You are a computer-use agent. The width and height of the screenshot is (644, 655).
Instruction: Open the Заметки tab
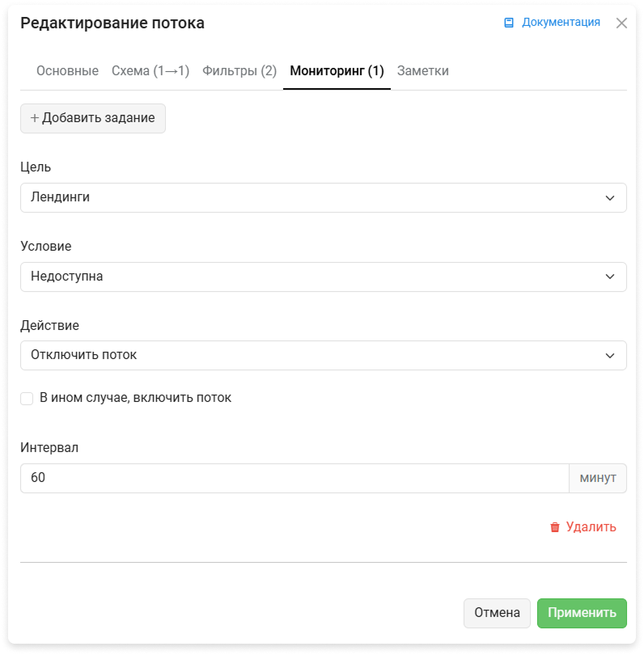[423, 71]
